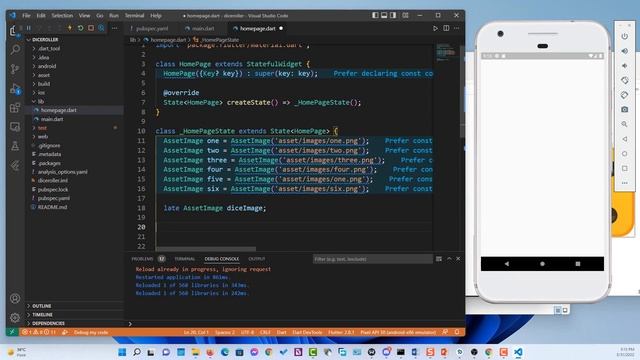Expand the android folder
This screenshot has height=360, width=640.
47,66
